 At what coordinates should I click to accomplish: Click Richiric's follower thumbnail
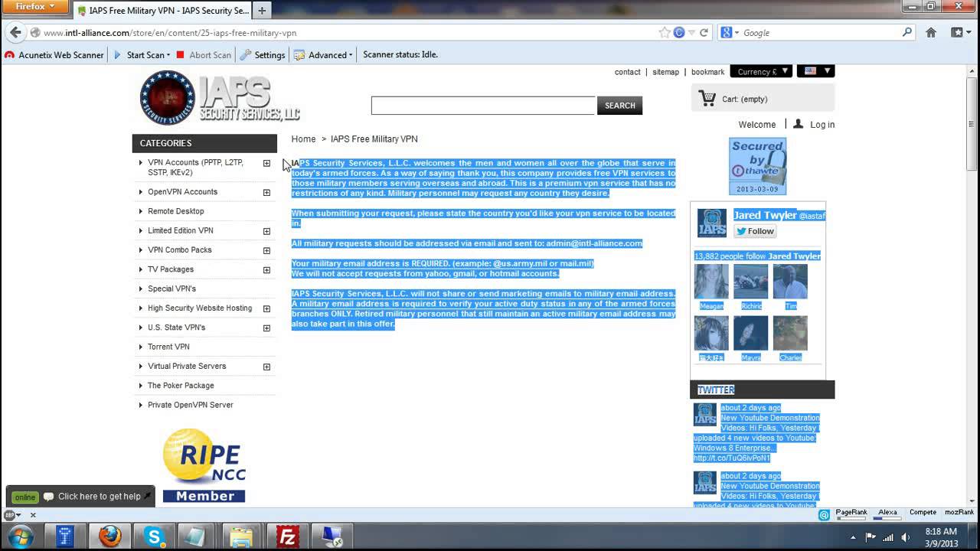(x=750, y=282)
